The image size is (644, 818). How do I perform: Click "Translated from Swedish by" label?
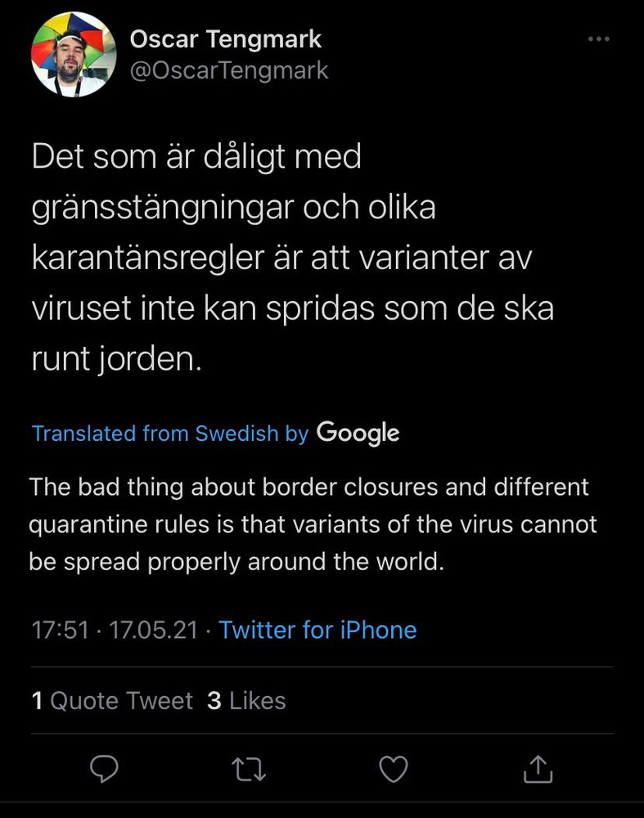point(169,434)
